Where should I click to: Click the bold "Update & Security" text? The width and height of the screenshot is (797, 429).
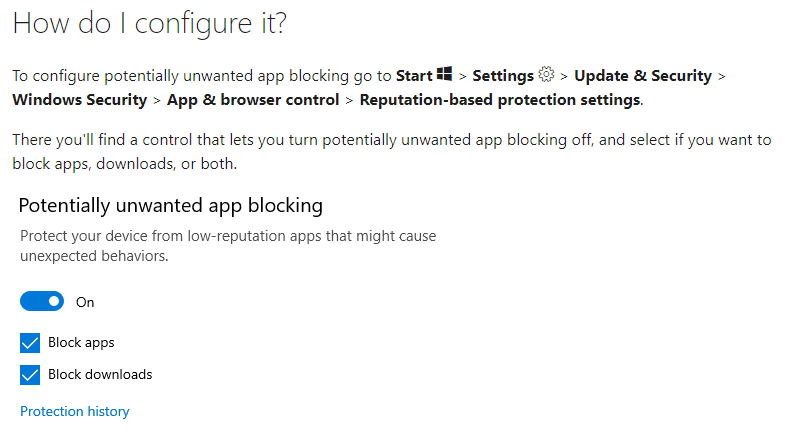tap(642, 76)
